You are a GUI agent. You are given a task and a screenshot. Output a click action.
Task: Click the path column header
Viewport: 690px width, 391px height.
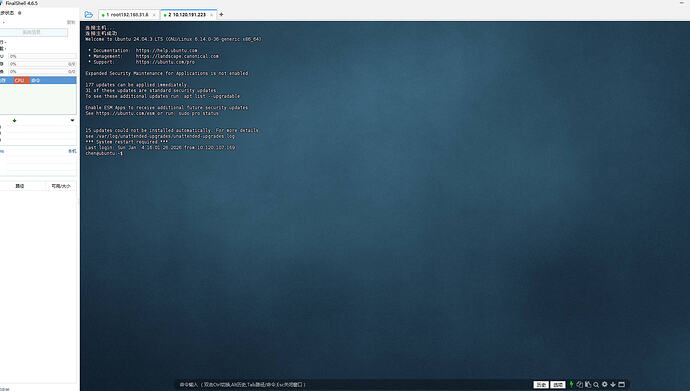coord(20,186)
